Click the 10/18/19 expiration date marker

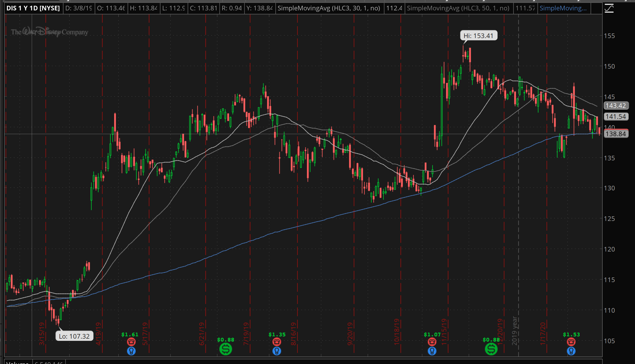coord(397,332)
